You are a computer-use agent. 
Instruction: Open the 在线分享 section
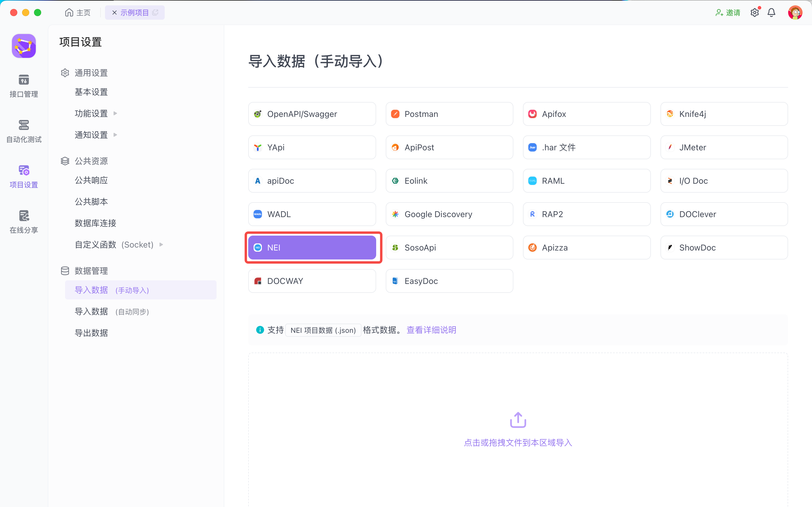pyautogui.click(x=24, y=222)
